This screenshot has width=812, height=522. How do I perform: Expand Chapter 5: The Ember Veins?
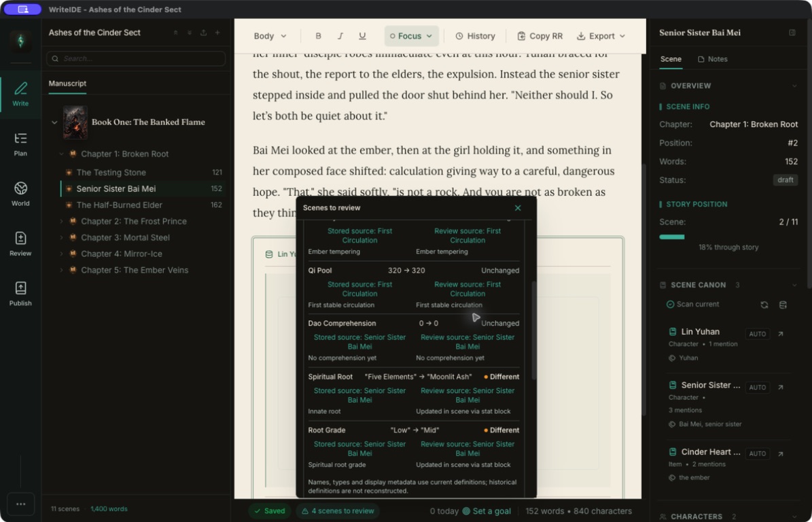[x=61, y=271]
